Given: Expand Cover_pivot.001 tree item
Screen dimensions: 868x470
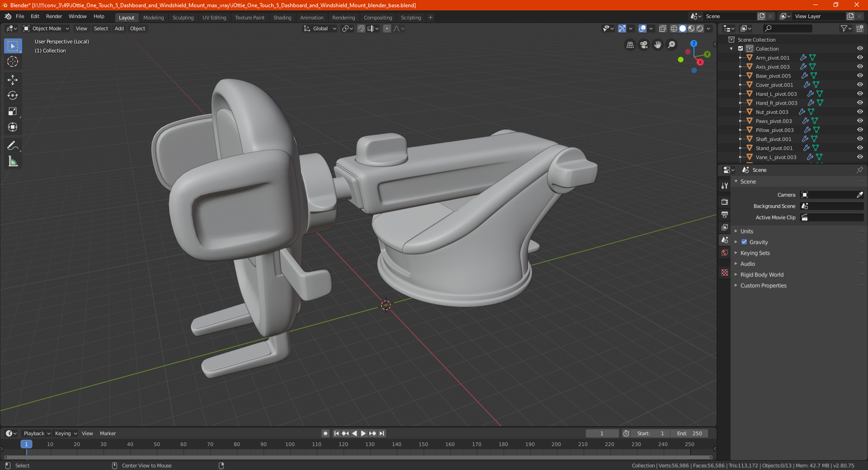Looking at the screenshot, I should pyautogui.click(x=740, y=85).
